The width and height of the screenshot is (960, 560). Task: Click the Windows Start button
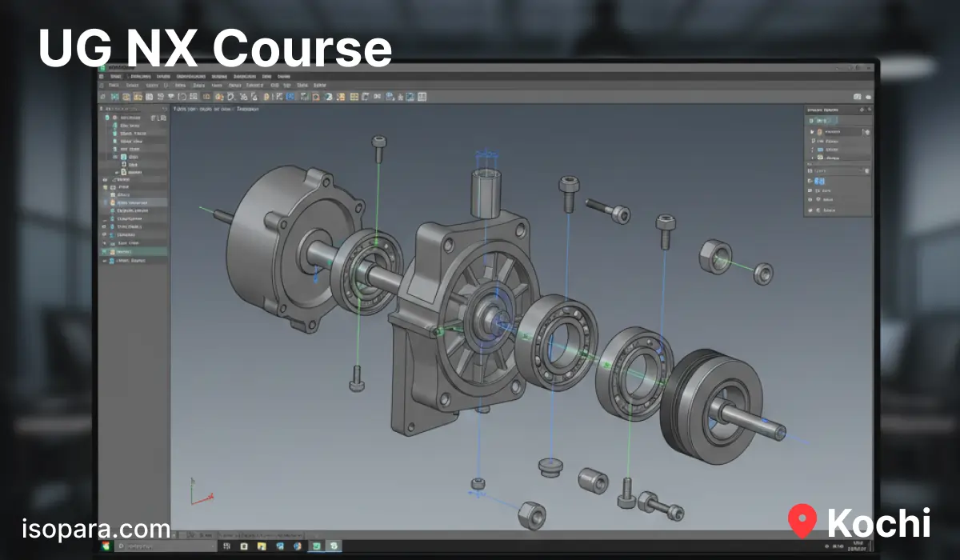[105, 546]
